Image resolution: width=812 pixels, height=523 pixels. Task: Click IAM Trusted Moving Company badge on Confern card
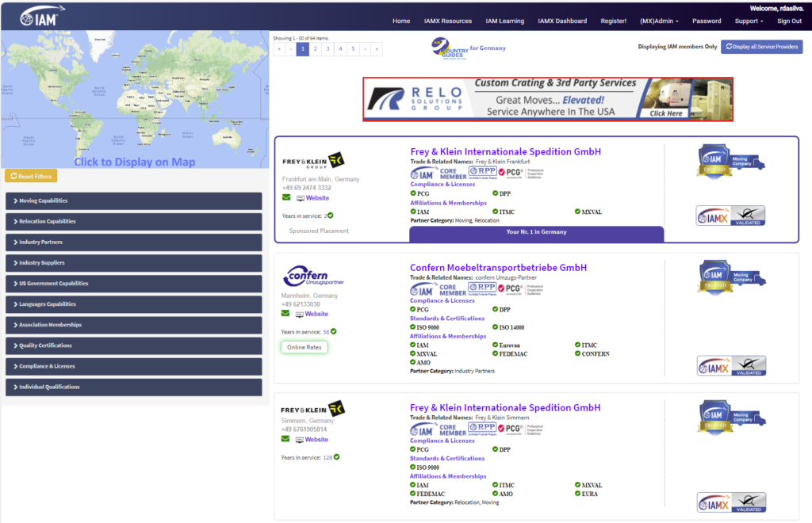tap(731, 278)
